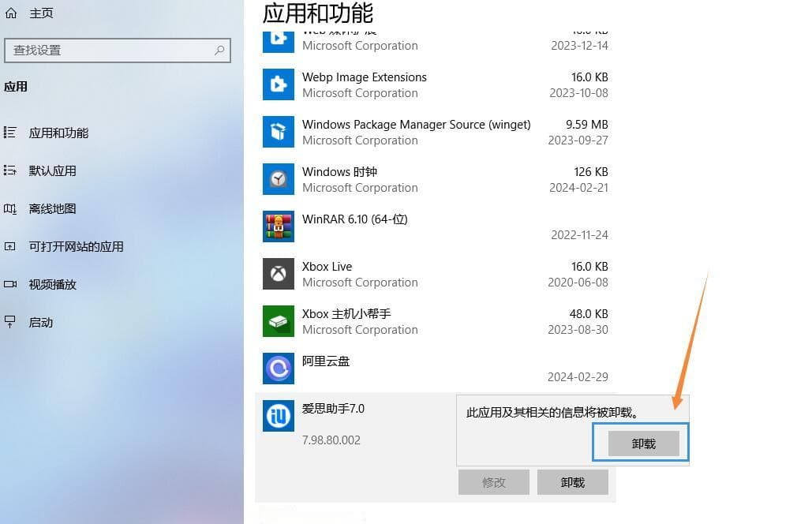Click the greyed-out 修改 button
This screenshot has height=524, width=812.
pyautogui.click(x=493, y=483)
